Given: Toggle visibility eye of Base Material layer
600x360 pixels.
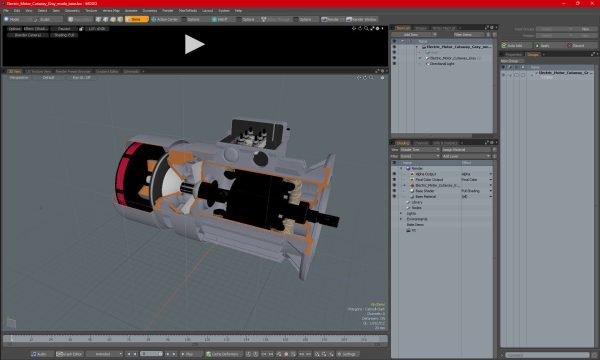Looking at the screenshot, I should (x=394, y=197).
